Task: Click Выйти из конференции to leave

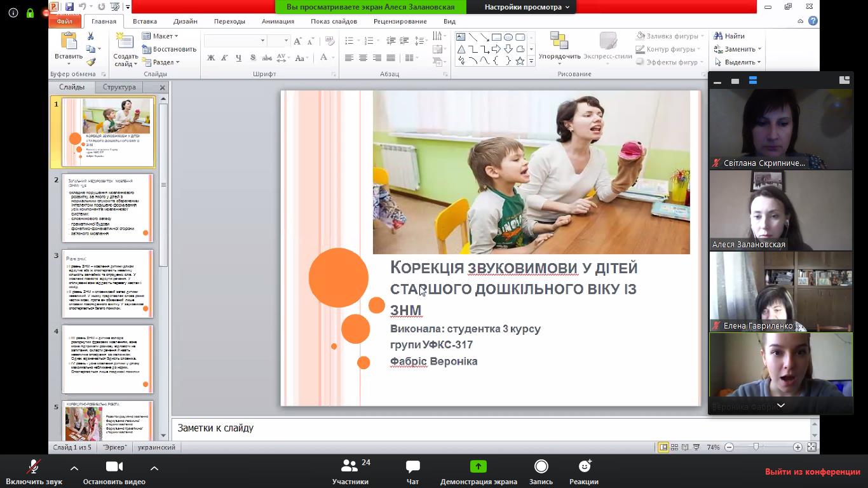Action: coord(812,471)
